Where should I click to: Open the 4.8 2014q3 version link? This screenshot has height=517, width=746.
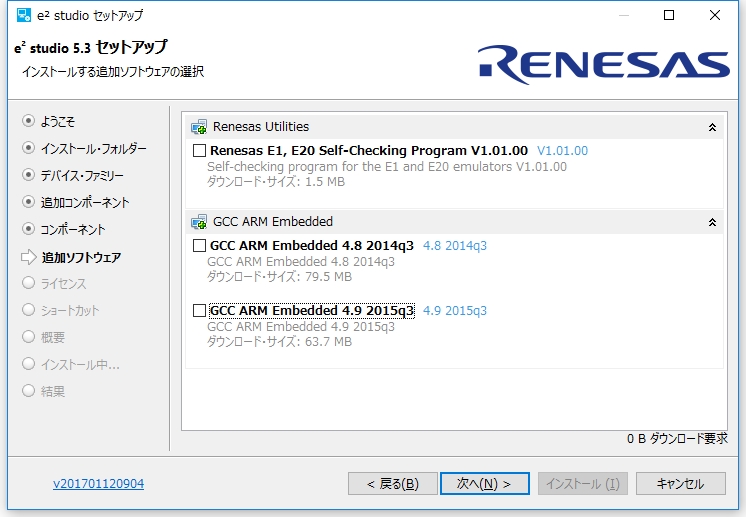(455, 246)
